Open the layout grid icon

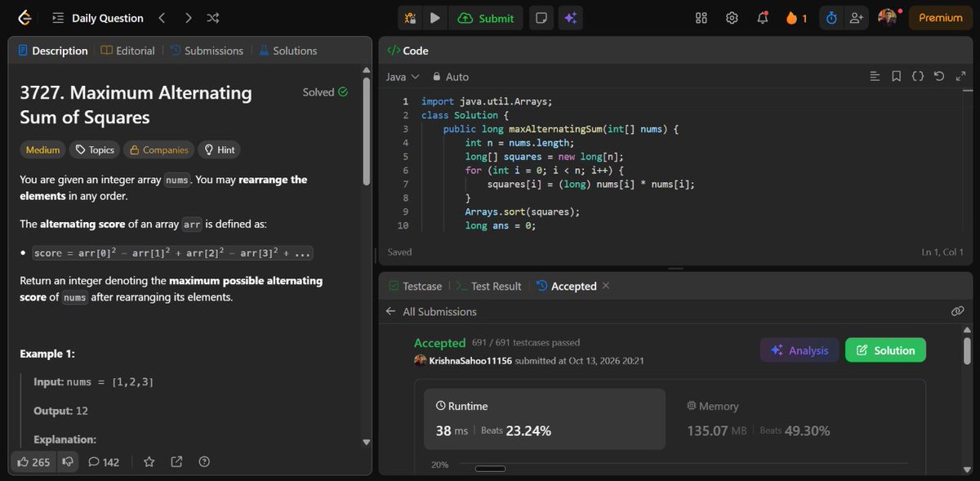(701, 18)
